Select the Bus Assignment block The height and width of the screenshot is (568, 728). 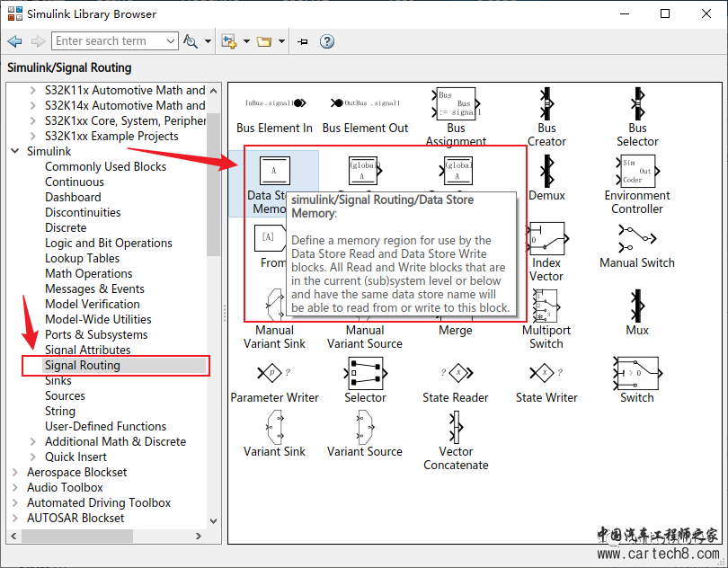pyautogui.click(x=456, y=116)
